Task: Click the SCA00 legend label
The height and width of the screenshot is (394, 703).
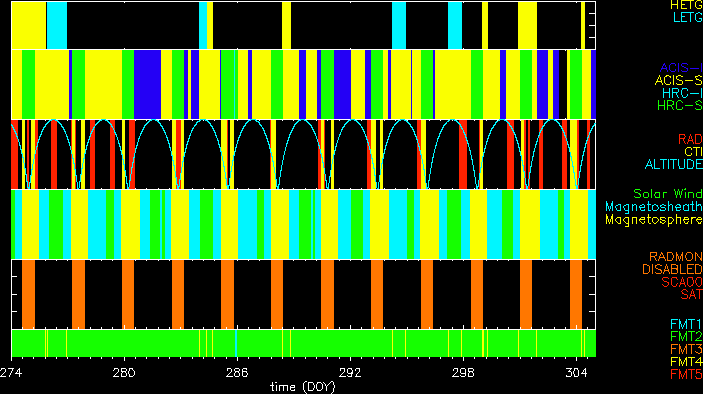Action: coord(682,282)
